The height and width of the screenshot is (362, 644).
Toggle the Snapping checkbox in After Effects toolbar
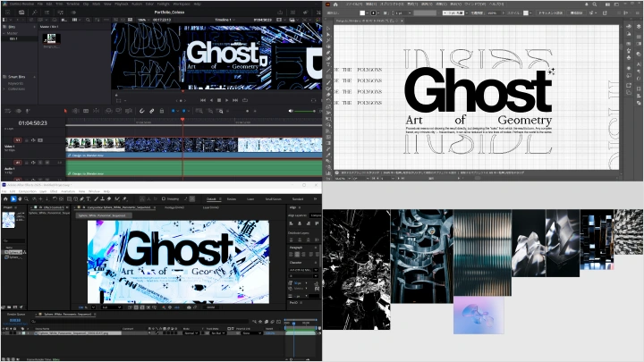(x=163, y=198)
